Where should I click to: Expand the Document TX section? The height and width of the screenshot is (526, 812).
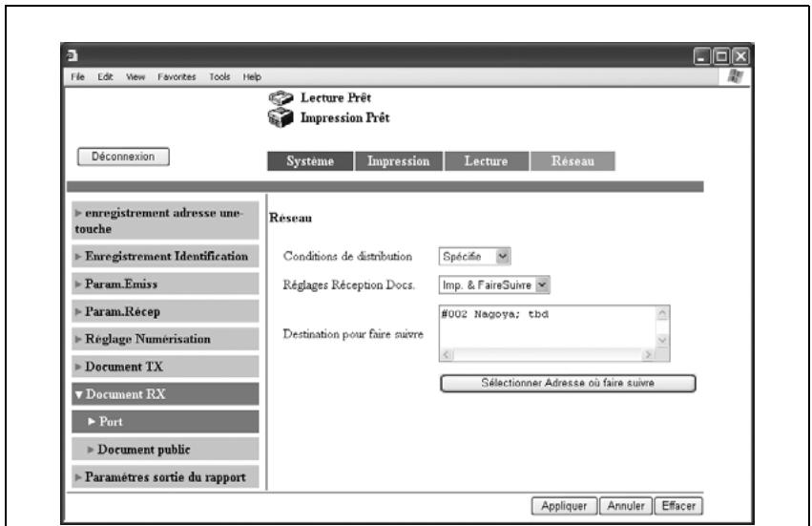(x=165, y=367)
